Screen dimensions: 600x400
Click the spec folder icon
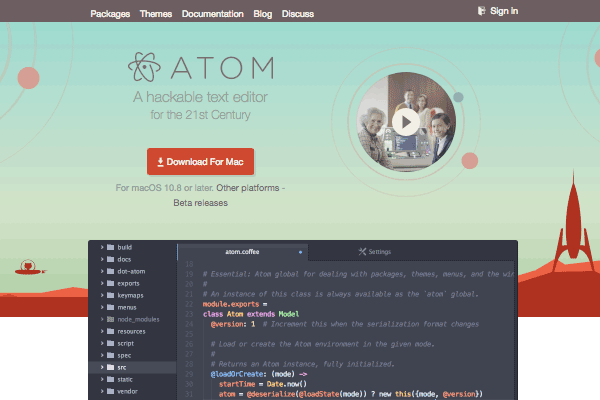(111, 355)
